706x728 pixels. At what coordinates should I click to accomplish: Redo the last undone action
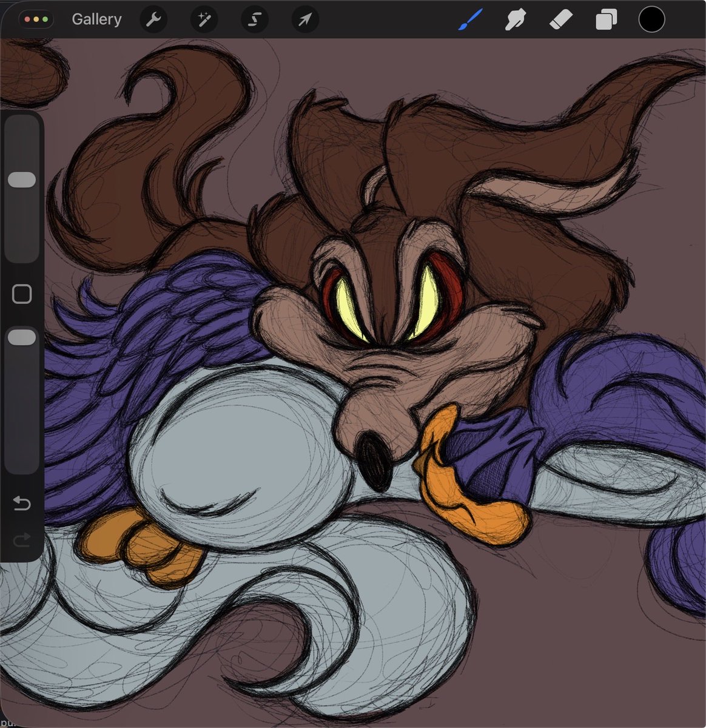coord(22,539)
